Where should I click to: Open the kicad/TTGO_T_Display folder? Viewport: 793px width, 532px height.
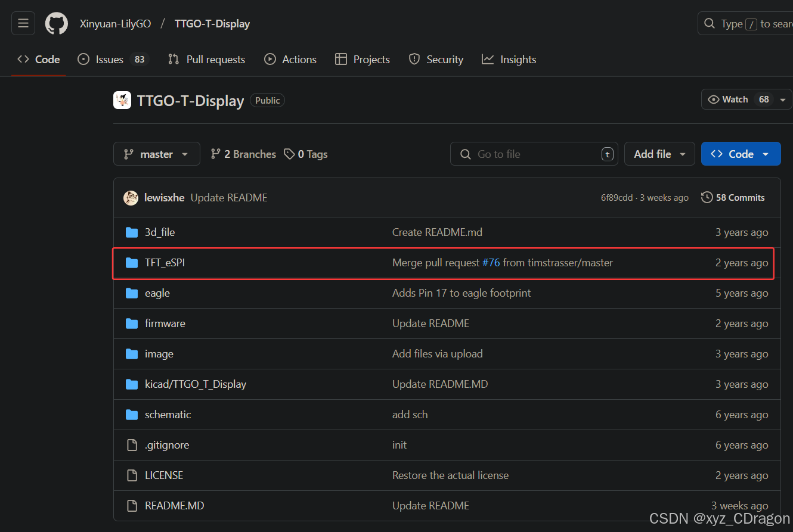click(x=196, y=384)
